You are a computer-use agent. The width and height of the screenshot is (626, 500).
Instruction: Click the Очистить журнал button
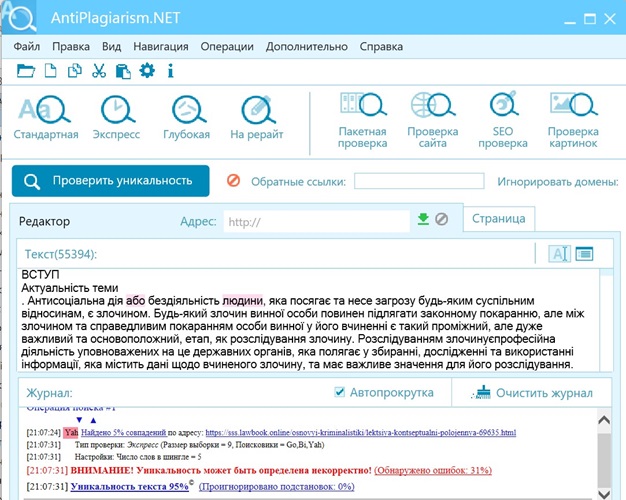[x=533, y=393]
